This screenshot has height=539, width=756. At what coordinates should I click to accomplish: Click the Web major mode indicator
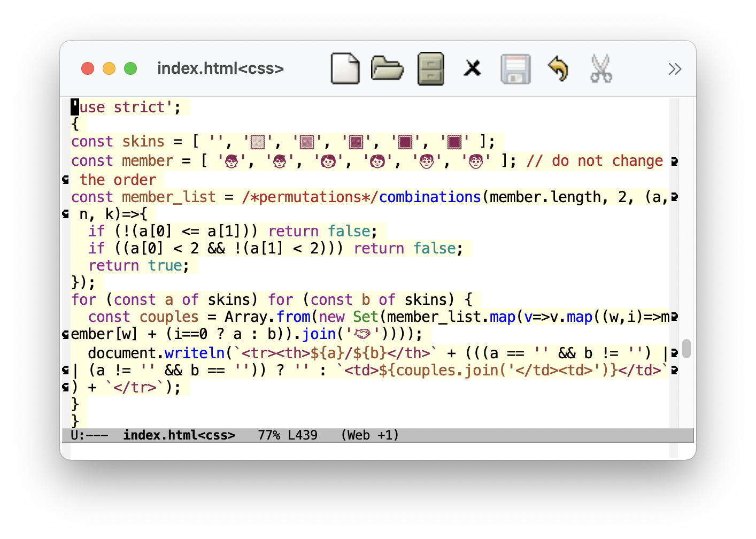coord(369,435)
